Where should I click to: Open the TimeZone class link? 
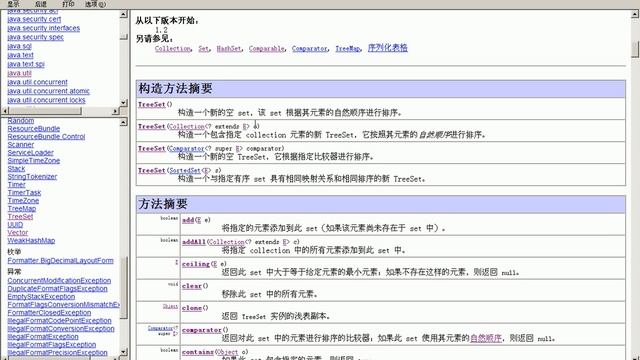23,201
